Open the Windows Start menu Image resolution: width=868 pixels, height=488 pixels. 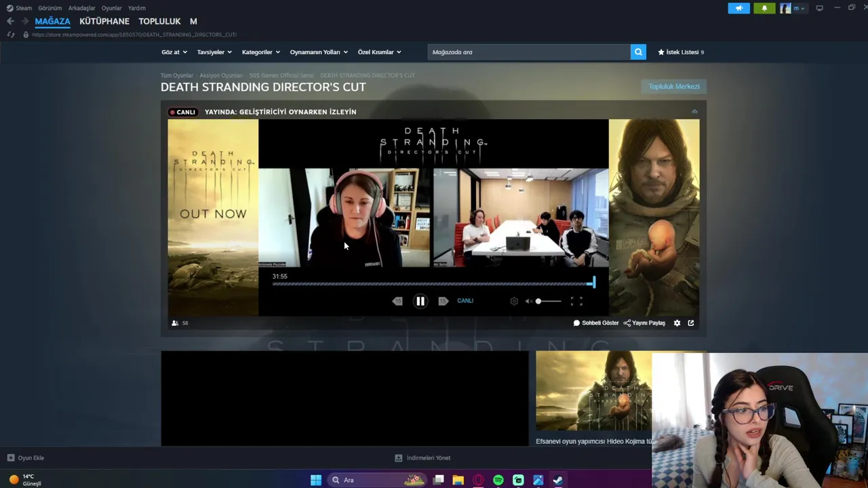click(x=316, y=480)
